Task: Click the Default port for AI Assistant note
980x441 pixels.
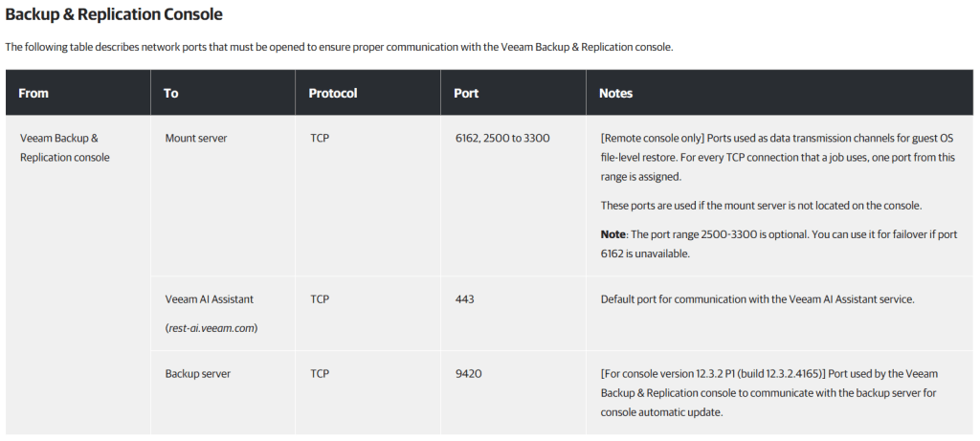Action: tap(758, 299)
